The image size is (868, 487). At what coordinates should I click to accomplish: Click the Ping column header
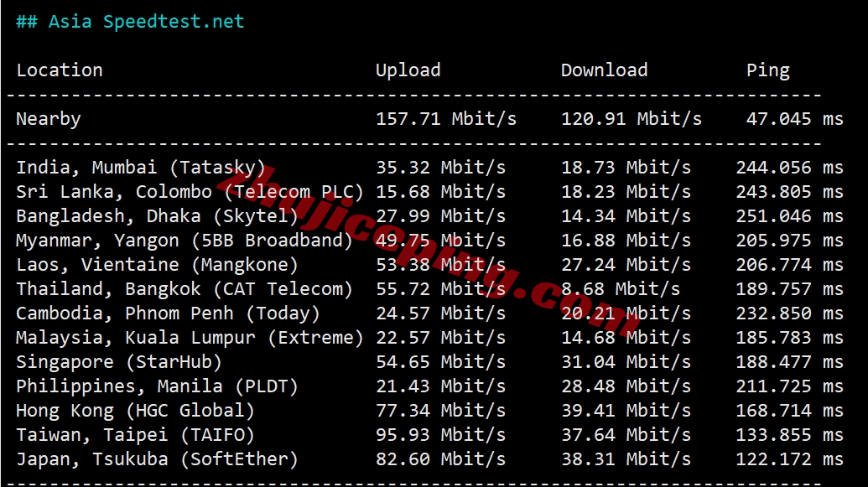pos(768,71)
